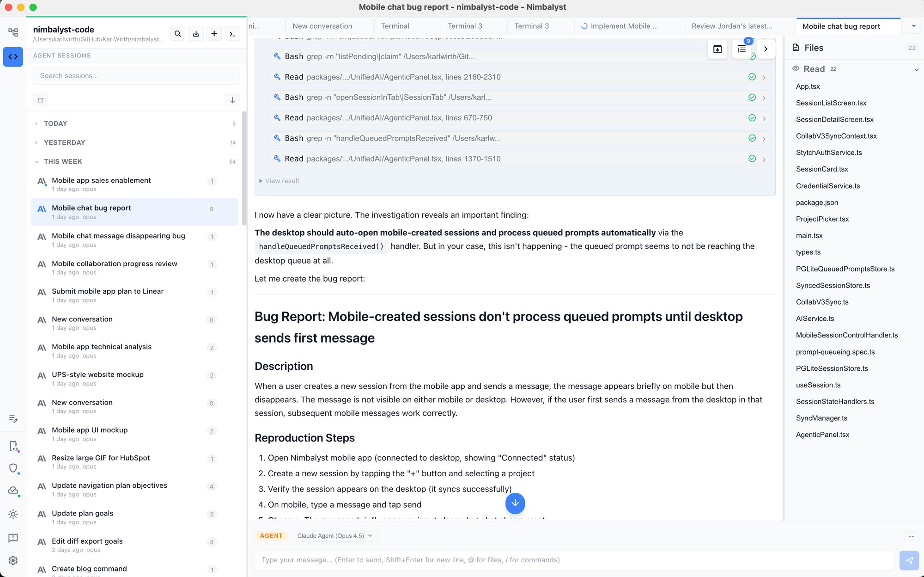Click the blue scroll-to-bottom arrow button
The height and width of the screenshot is (577, 924).
[x=515, y=503]
